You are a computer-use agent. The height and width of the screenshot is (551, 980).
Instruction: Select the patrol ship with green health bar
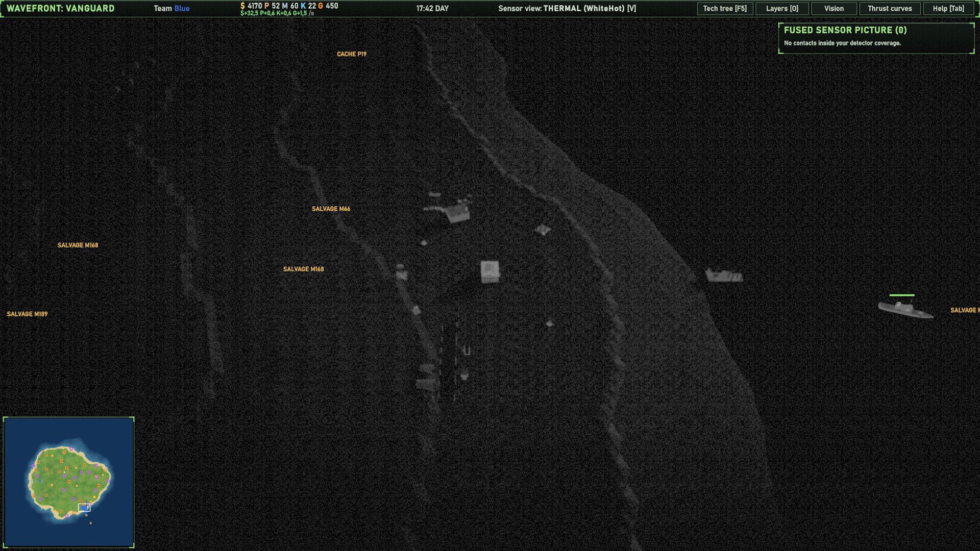(905, 310)
